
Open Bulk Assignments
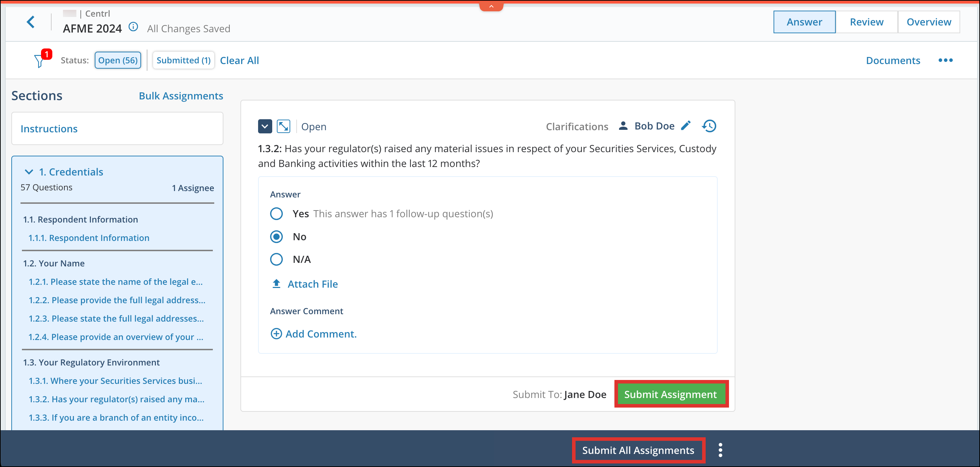181,96
